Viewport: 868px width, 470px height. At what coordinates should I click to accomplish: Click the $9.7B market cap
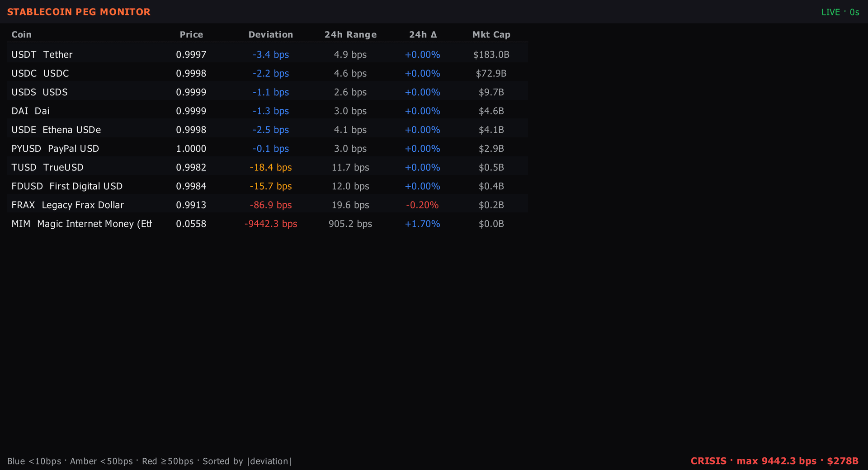click(x=491, y=92)
